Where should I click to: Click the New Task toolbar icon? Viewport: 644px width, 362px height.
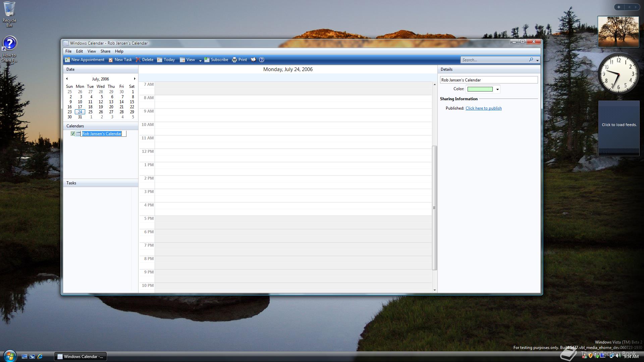111,60
